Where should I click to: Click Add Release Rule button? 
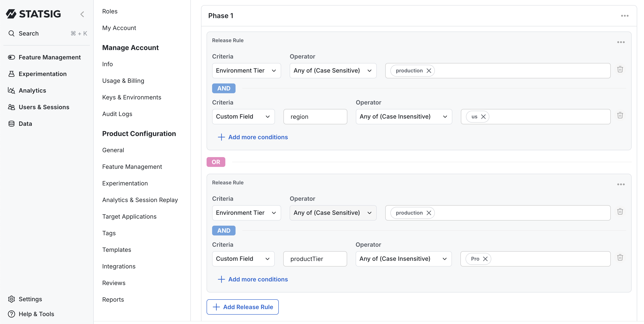click(x=243, y=307)
